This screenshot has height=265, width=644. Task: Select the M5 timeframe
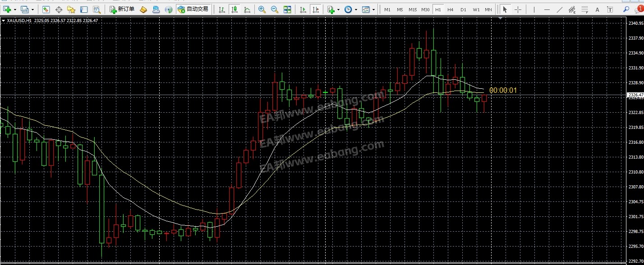pos(400,9)
